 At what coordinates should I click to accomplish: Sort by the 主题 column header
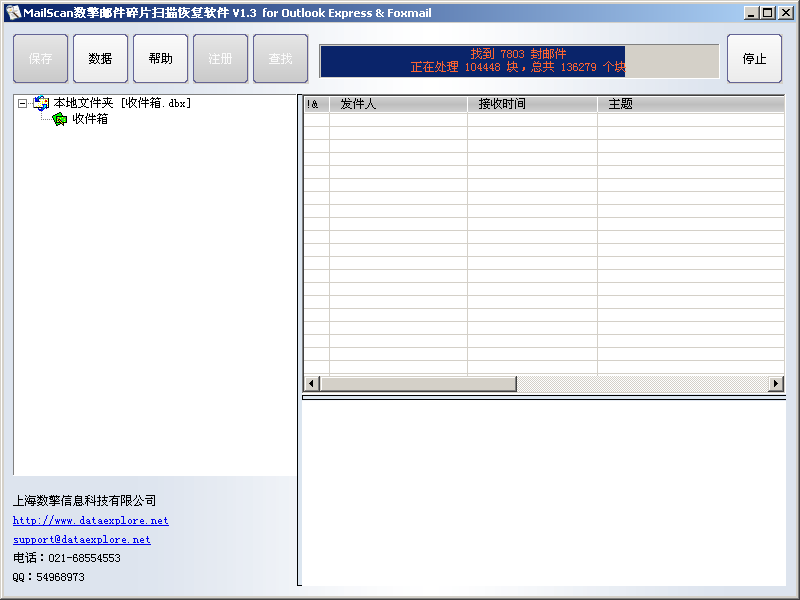[x=691, y=104]
